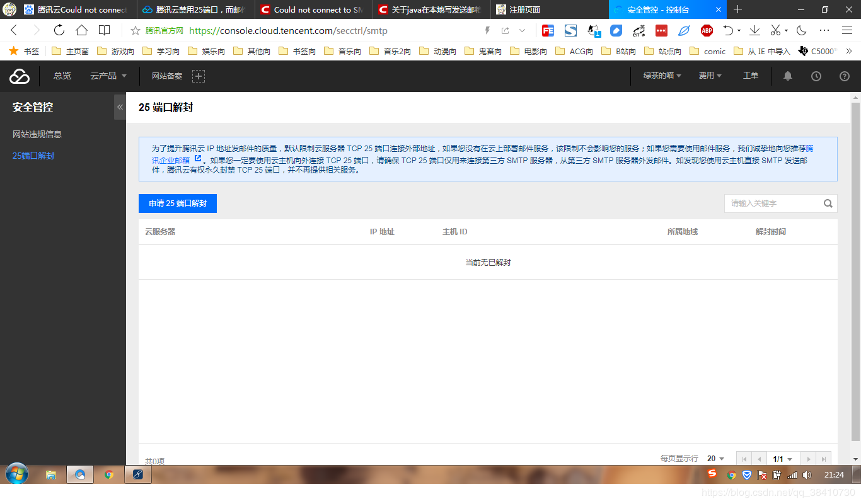This screenshot has width=861, height=504.
Task: Toggle dark mode with the moon extension icon
Action: (800, 30)
